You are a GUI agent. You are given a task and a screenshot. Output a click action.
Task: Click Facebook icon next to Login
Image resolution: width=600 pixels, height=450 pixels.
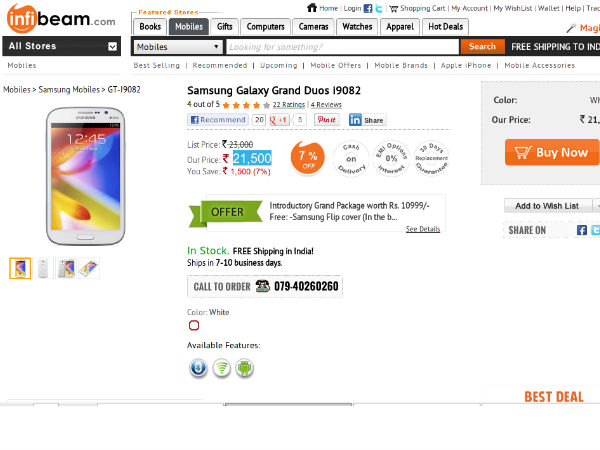368,8
